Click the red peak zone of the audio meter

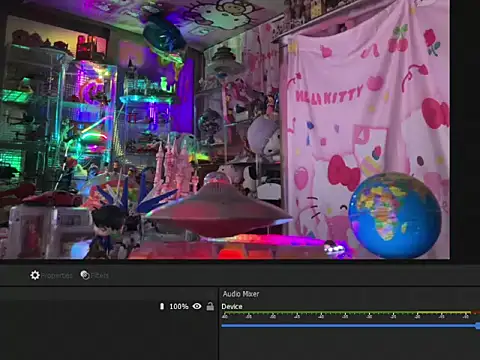click(475, 313)
